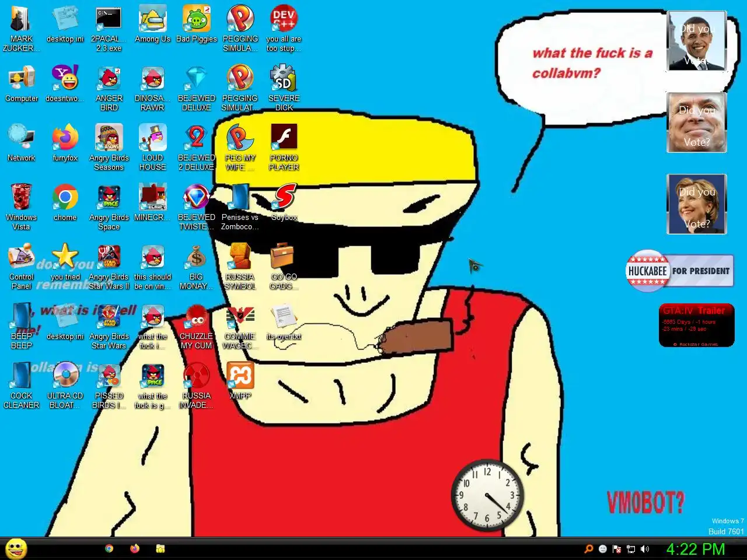Open the BIG MONAY... money bag icon
This screenshot has height=560, width=747.
197,266
